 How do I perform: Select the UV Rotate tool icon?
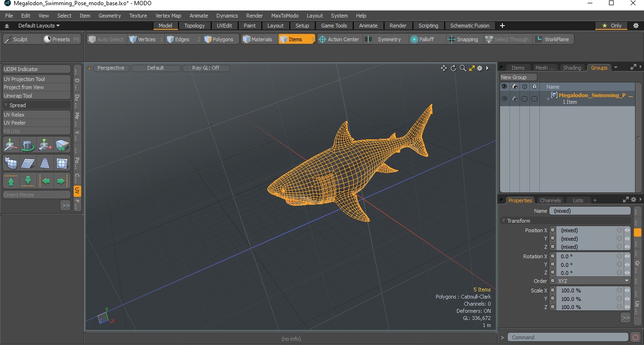[28, 145]
